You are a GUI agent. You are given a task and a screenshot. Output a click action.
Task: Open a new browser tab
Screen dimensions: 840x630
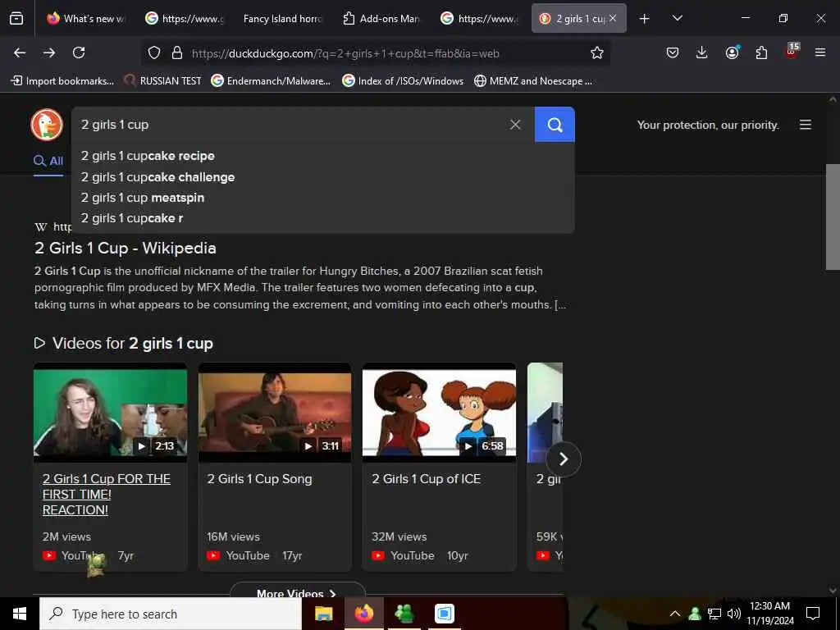[645, 19]
